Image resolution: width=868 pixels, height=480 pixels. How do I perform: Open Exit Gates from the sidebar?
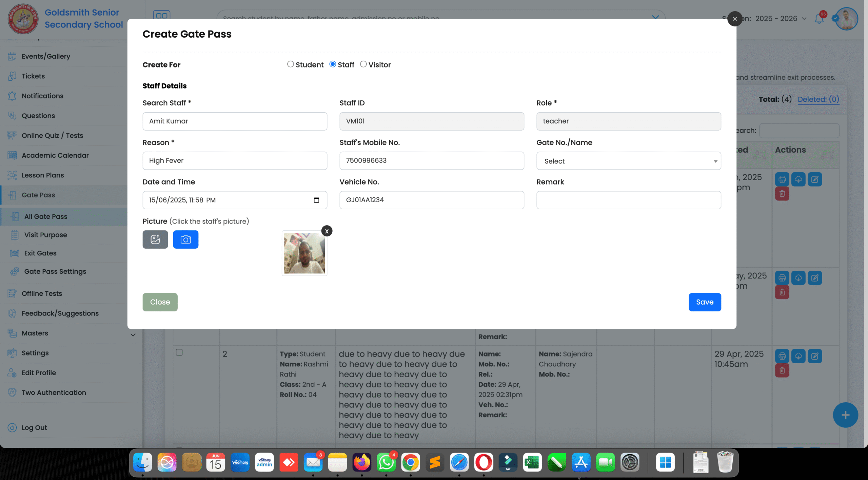pos(40,253)
